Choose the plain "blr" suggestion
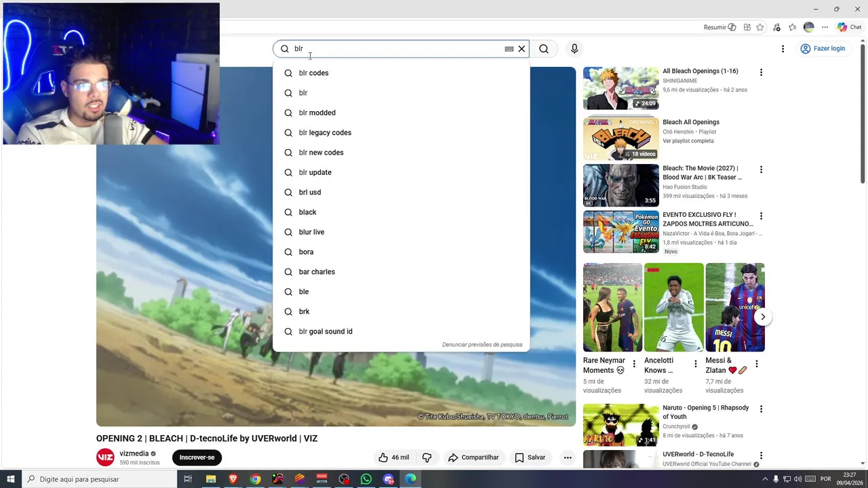 (401, 93)
